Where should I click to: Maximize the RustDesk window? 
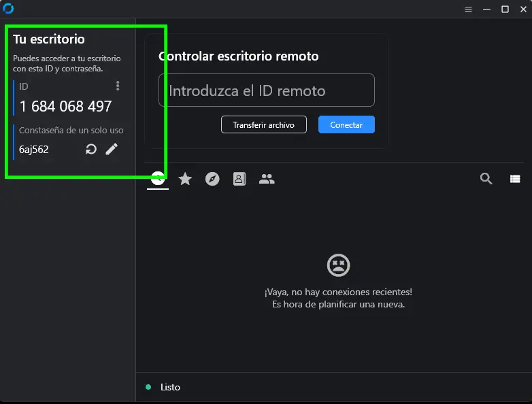tap(505, 9)
